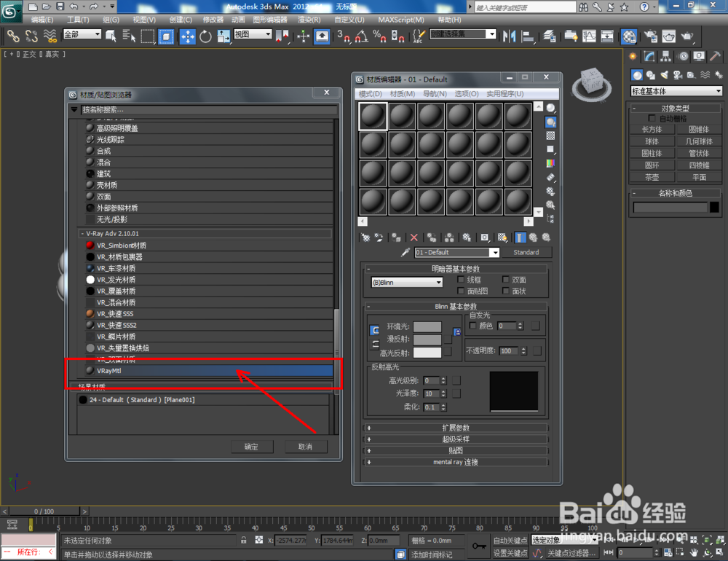Click the Select Object arrow tool
Image resolution: width=728 pixels, height=561 pixels.
(x=111, y=36)
